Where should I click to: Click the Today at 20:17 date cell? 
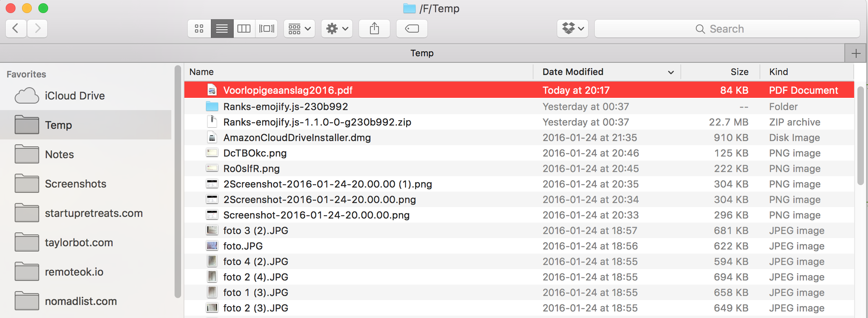tap(576, 90)
